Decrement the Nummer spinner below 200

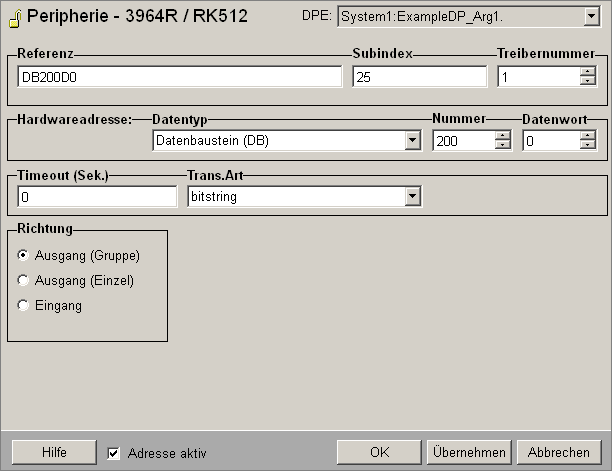(502, 145)
